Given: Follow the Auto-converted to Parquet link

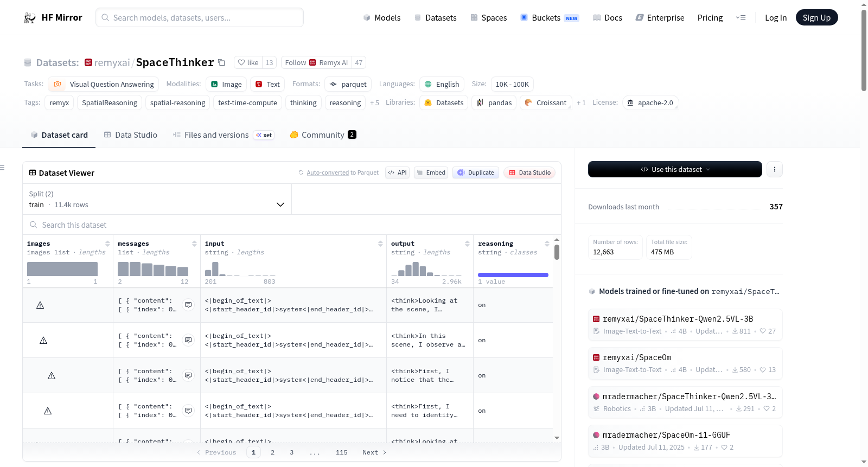Looking at the screenshot, I should coord(328,172).
